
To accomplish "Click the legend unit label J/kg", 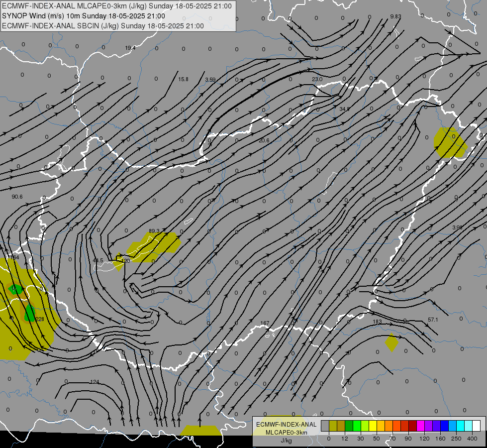I will tap(287, 440).
